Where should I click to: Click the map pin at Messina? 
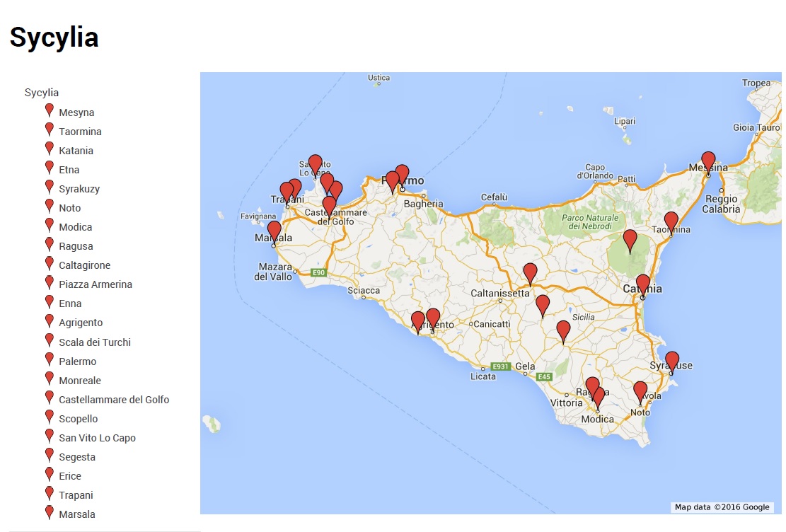click(707, 161)
